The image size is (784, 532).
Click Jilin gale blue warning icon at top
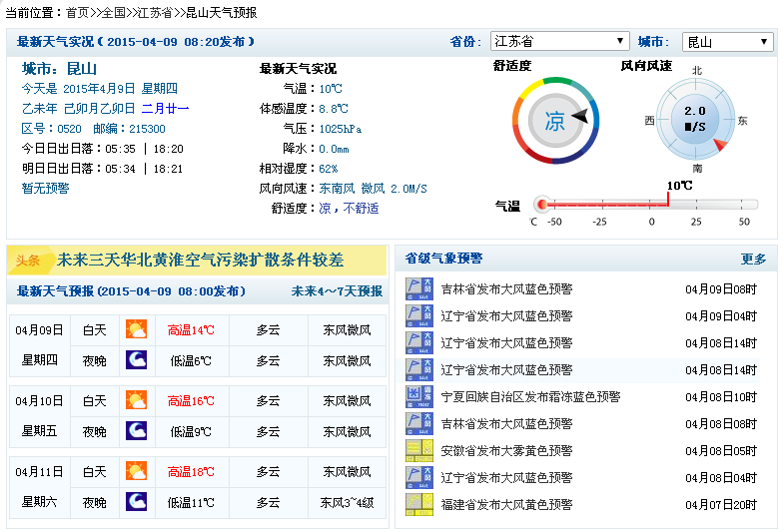pos(419,289)
